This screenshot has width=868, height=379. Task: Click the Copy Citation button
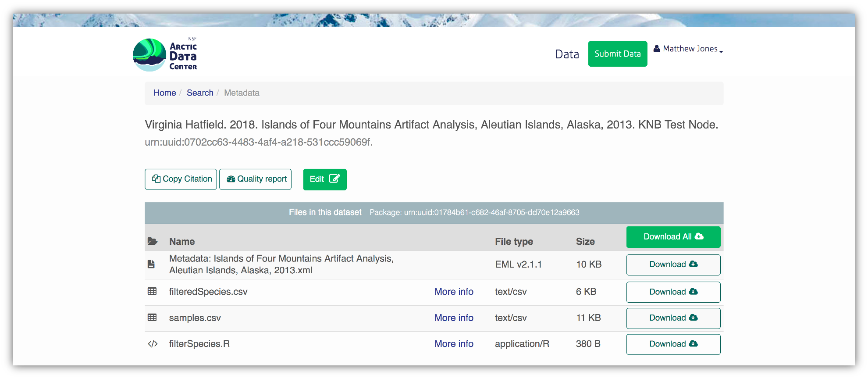pyautogui.click(x=181, y=179)
